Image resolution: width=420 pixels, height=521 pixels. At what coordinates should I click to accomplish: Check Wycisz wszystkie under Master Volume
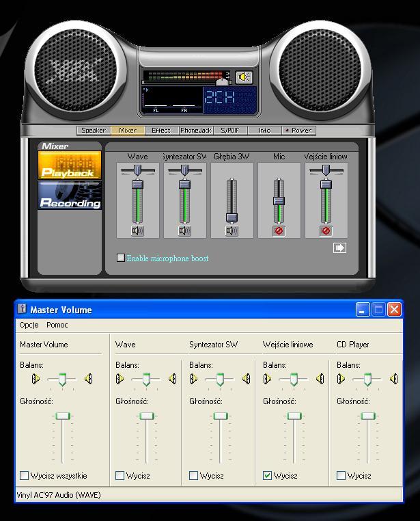point(24,475)
